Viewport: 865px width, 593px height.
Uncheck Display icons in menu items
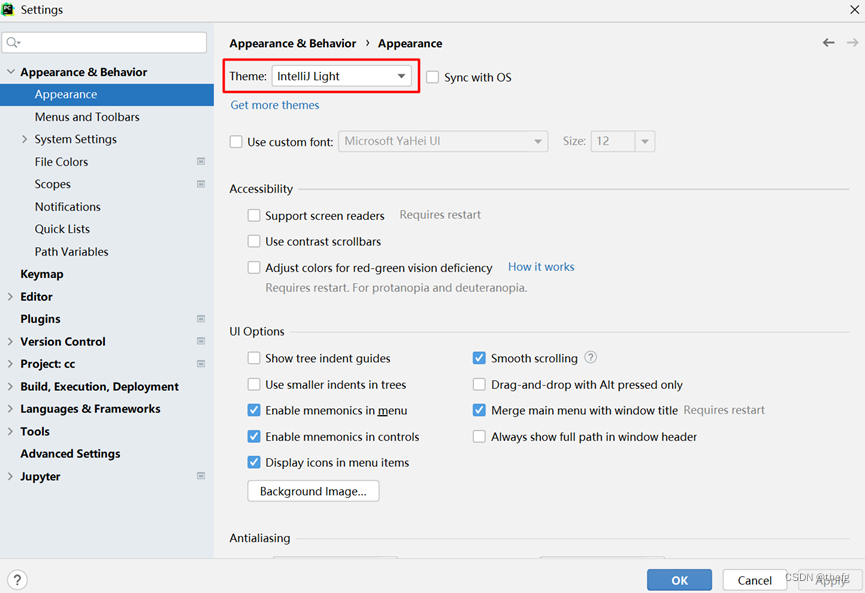pos(254,462)
